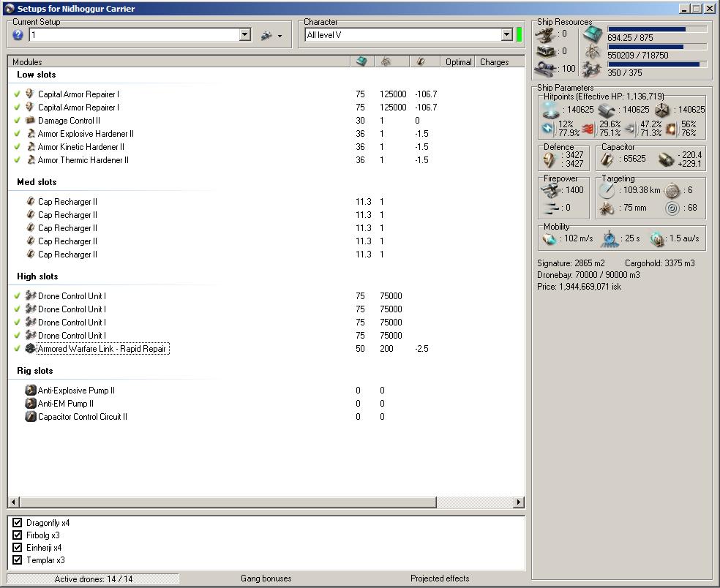Image resolution: width=720 pixels, height=588 pixels.
Task: Select the first Cap Recharger II module
Action: 67,202
